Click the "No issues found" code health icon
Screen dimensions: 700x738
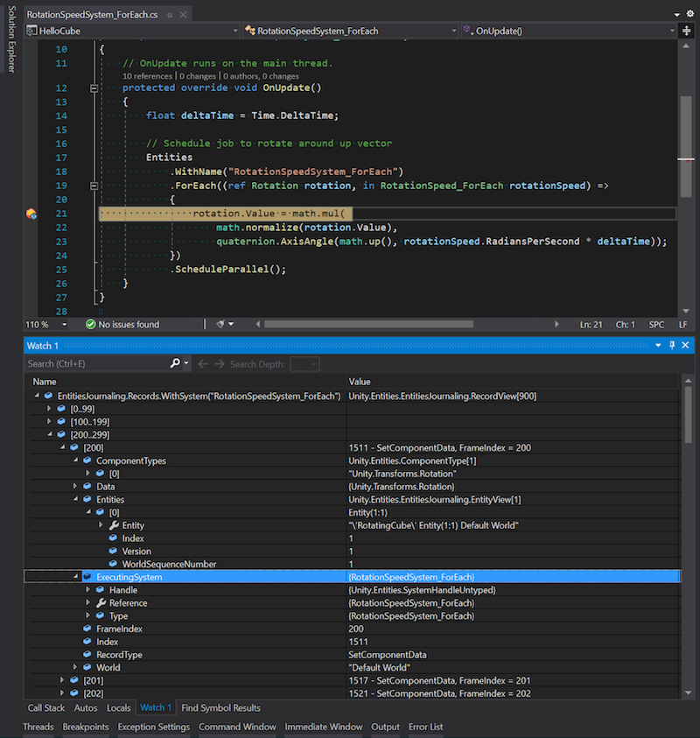(x=90, y=324)
